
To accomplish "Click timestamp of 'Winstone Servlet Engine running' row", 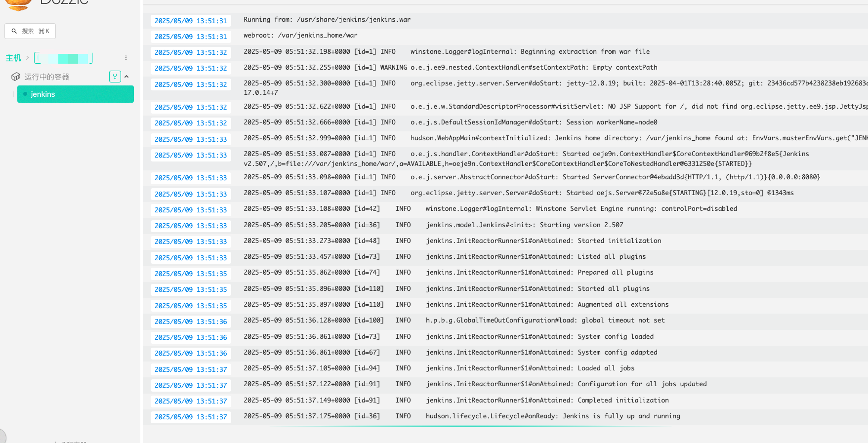I will click(191, 210).
